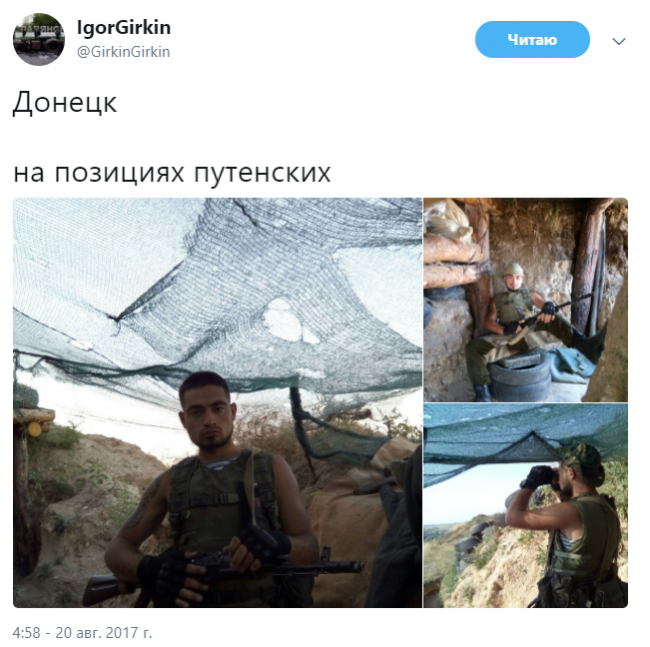
Task: View the bottom-right image in the photo grid
Action: (526, 506)
